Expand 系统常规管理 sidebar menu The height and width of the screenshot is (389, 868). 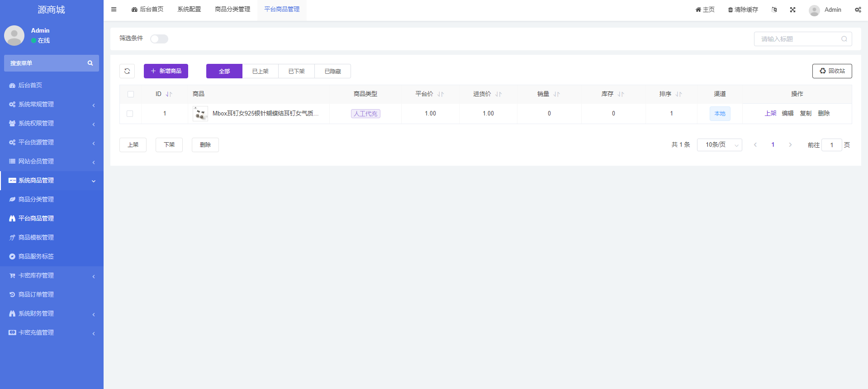(52, 105)
